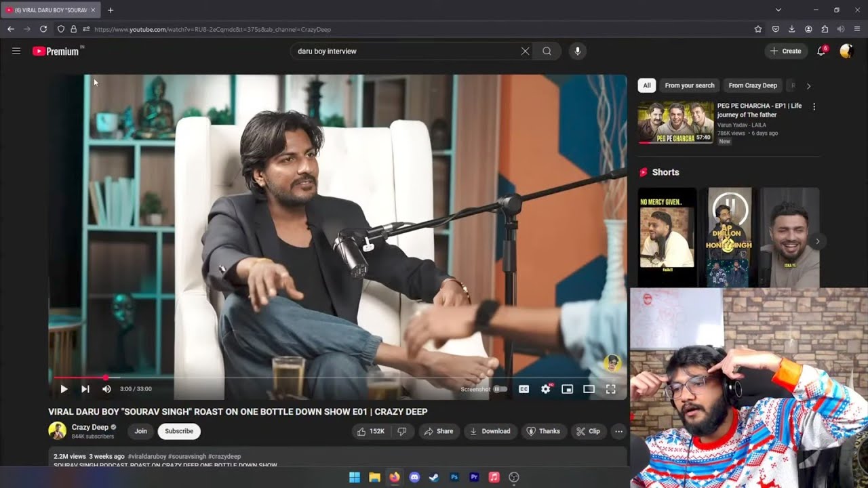This screenshot has height=488, width=868.
Task: Send a Thanks to the creator
Action: point(544,431)
